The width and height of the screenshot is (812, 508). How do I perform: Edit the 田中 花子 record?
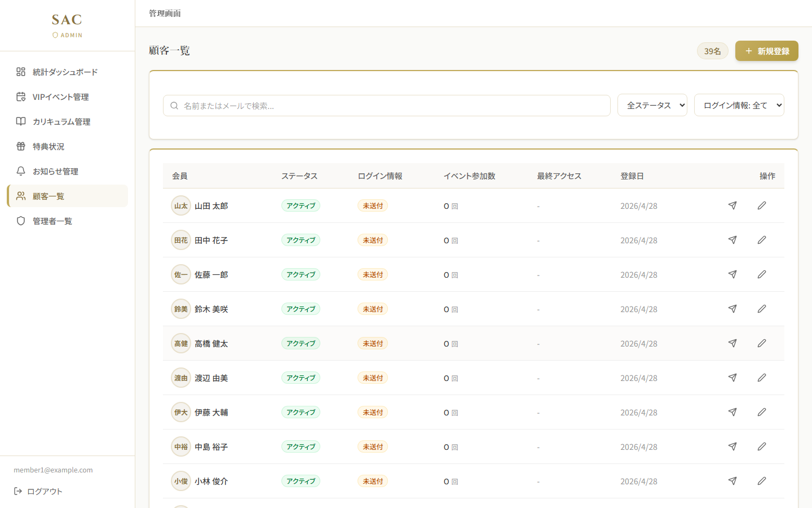[x=762, y=240]
